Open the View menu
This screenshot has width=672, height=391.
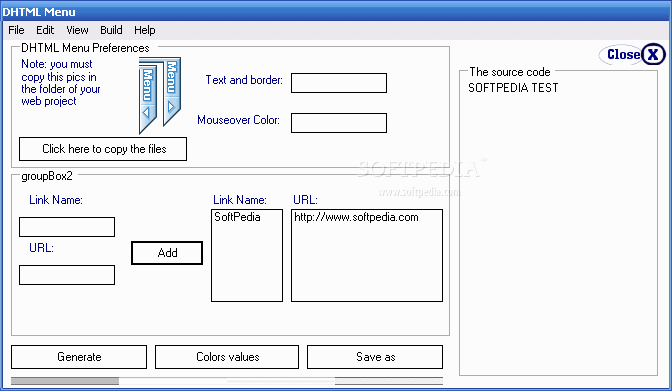tap(77, 30)
